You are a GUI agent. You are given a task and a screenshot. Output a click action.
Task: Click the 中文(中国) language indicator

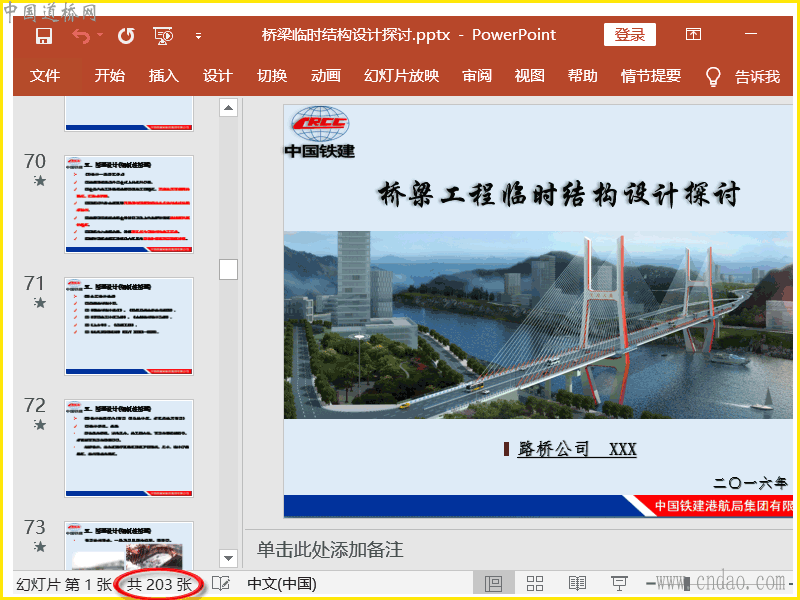coord(282,584)
